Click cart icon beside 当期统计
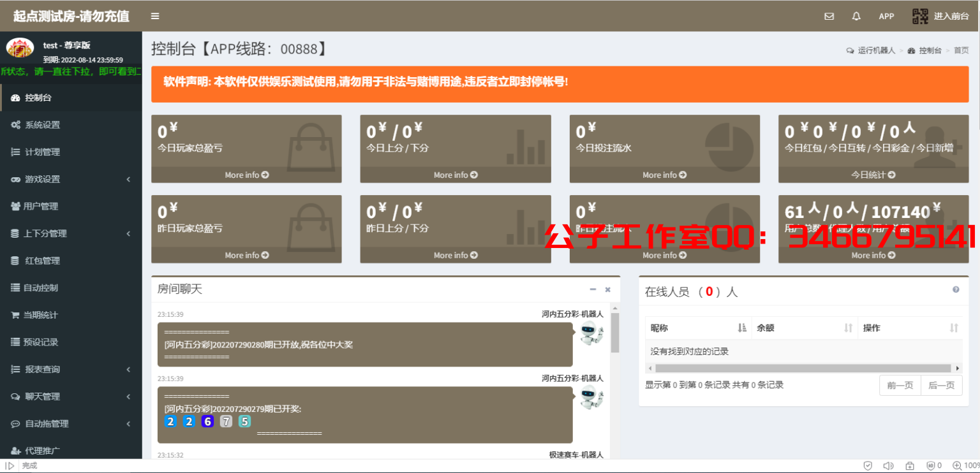This screenshot has height=473, width=980. (15, 315)
